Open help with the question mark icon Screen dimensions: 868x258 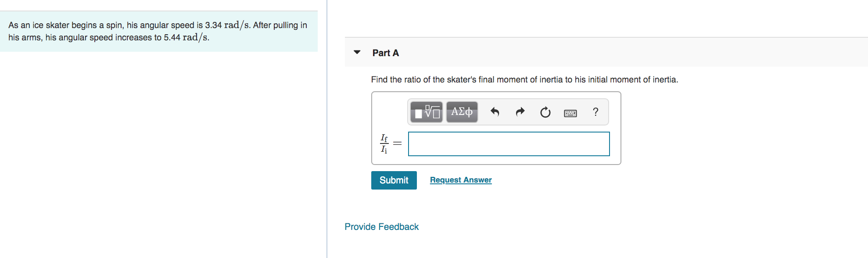pyautogui.click(x=595, y=112)
